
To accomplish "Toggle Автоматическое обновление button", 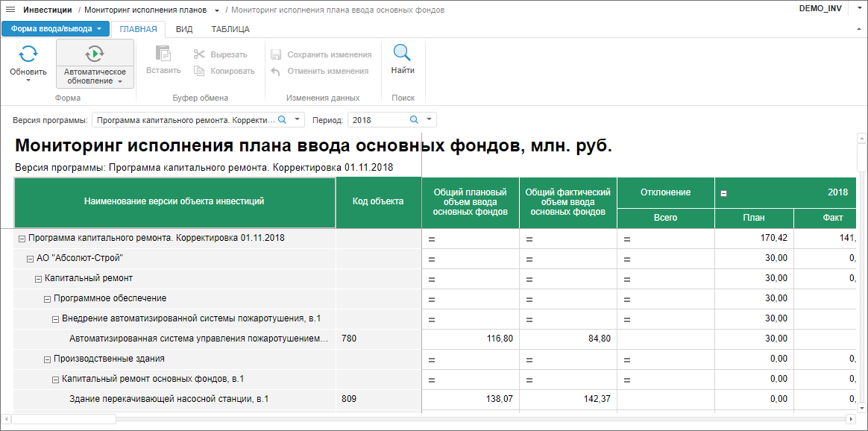I will 95,54.
